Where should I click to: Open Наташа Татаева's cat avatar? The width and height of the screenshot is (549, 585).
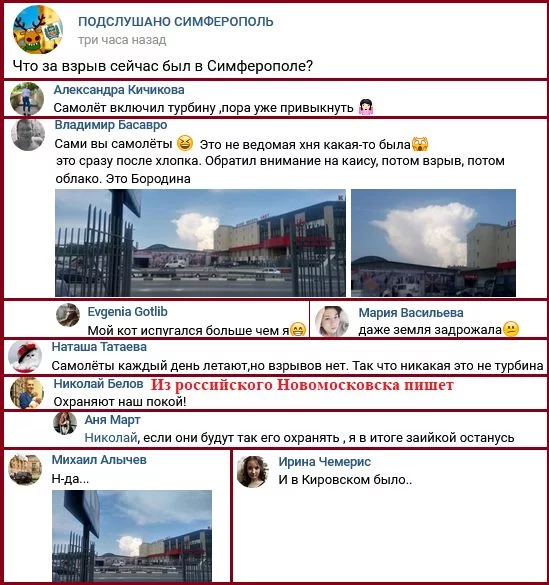pos(25,357)
